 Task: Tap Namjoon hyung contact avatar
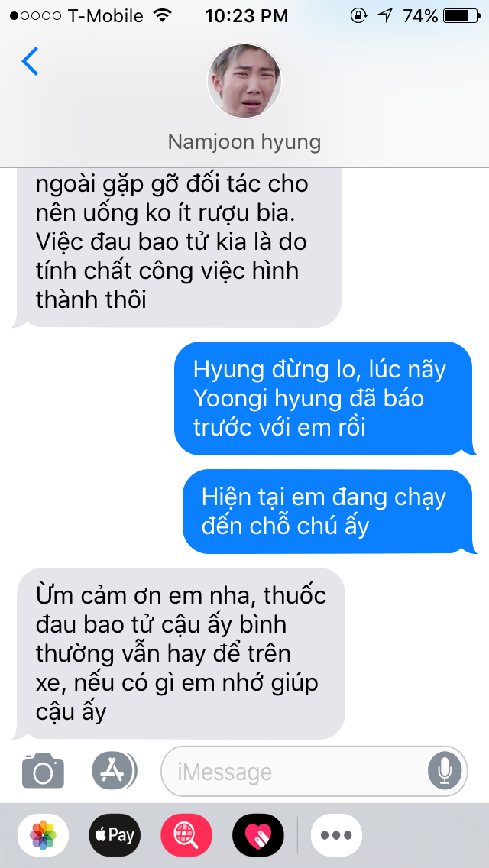pos(244,81)
